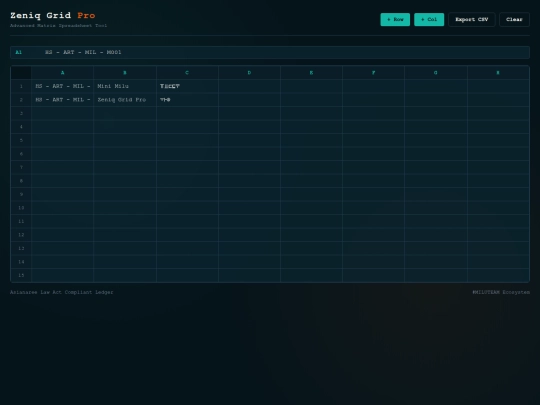The image size is (540, 405).
Task: Click the '#MILUTEAM Ecosystem' footer text
Action: (x=501, y=292)
